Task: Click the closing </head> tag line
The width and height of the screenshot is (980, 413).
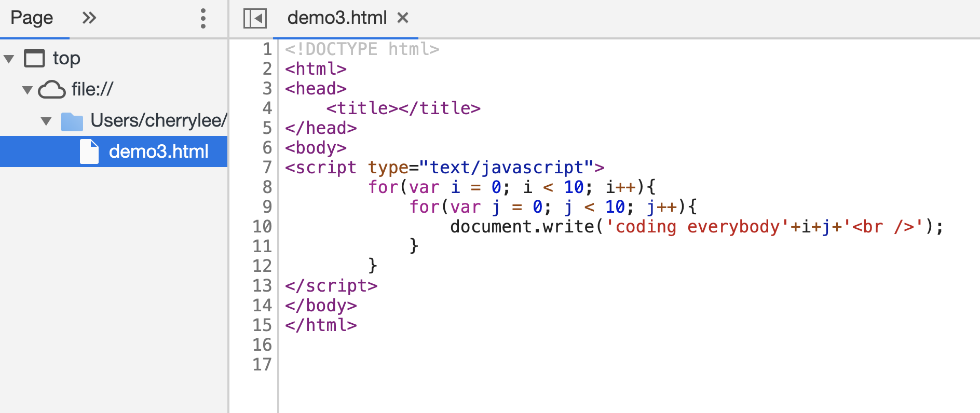Action: point(321,128)
